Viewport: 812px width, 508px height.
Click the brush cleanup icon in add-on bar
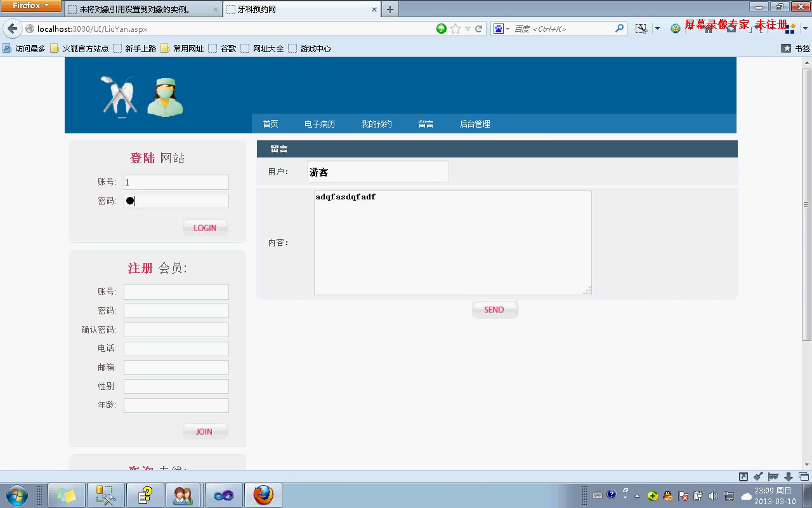coord(758,476)
